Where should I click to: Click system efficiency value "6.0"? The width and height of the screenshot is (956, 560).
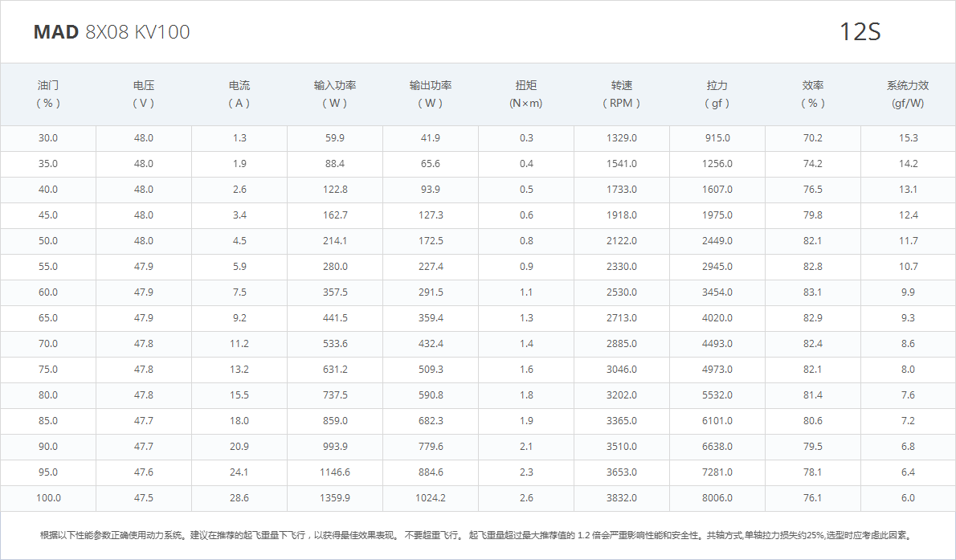click(909, 498)
